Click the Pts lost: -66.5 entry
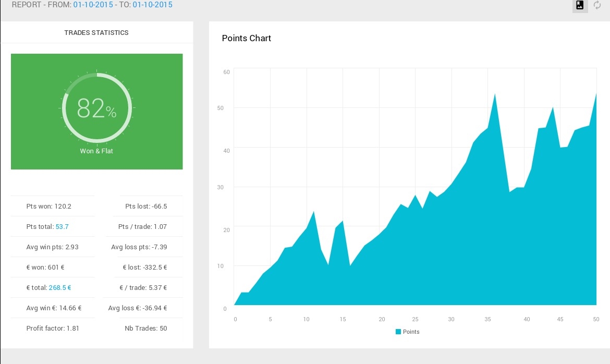The image size is (610, 364). [x=146, y=207]
